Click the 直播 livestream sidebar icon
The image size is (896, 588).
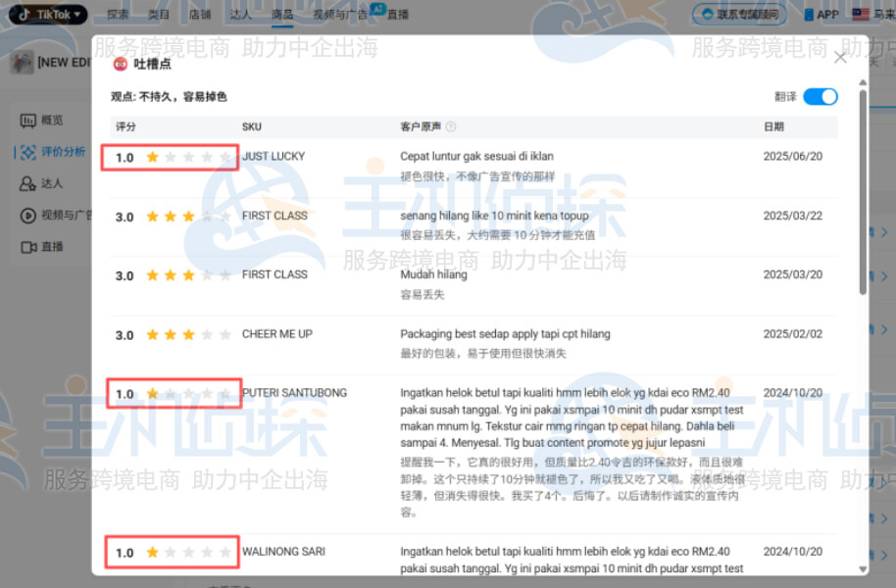click(27, 247)
